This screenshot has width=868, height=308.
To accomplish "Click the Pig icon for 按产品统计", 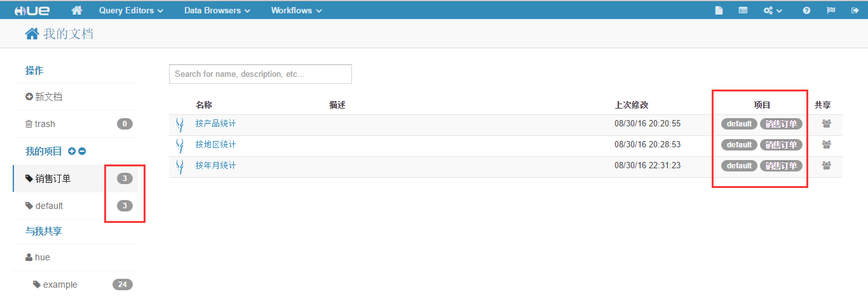I will 180,124.
